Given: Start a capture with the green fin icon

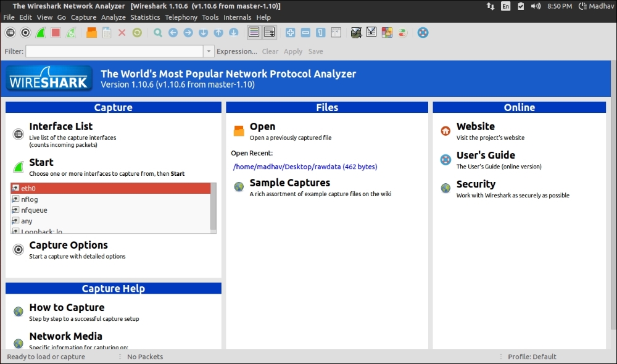Looking at the screenshot, I should [41, 32].
